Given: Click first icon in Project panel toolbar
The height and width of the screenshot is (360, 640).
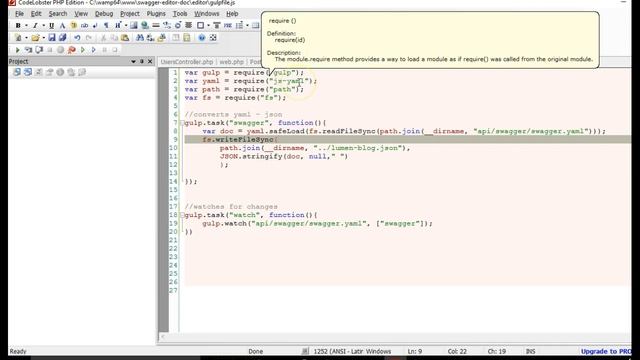Looking at the screenshot, I should pos(17,72).
